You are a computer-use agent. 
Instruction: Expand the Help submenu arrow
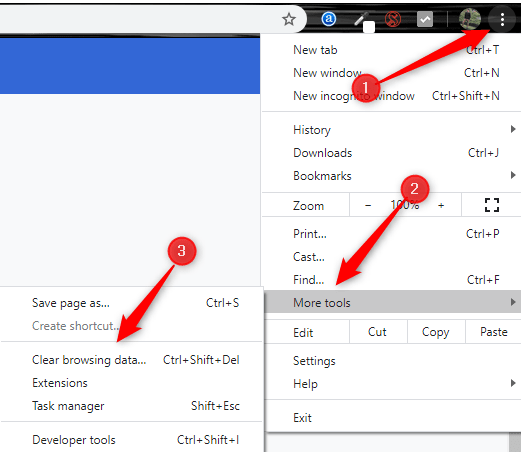[513, 383]
